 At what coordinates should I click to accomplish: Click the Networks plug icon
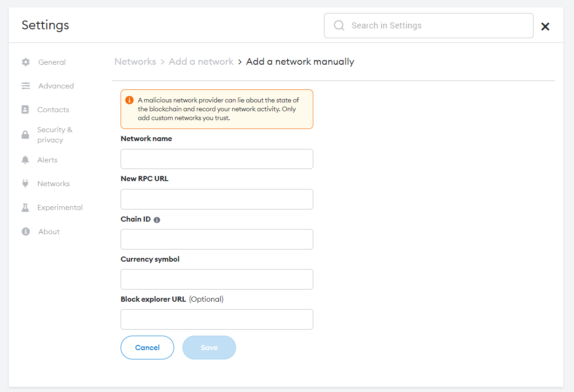tap(25, 183)
